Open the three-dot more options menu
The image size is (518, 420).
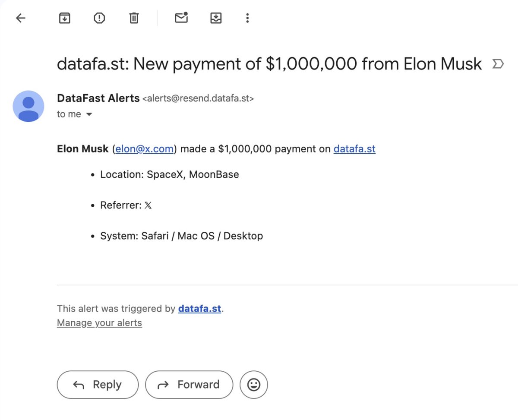pos(247,18)
